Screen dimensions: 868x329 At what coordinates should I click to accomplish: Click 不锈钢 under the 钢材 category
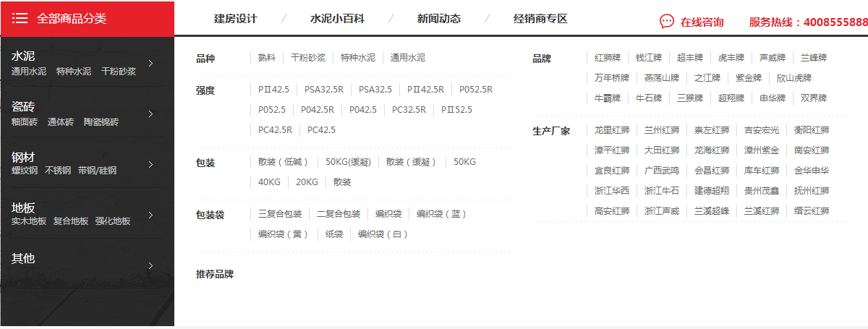click(x=58, y=171)
